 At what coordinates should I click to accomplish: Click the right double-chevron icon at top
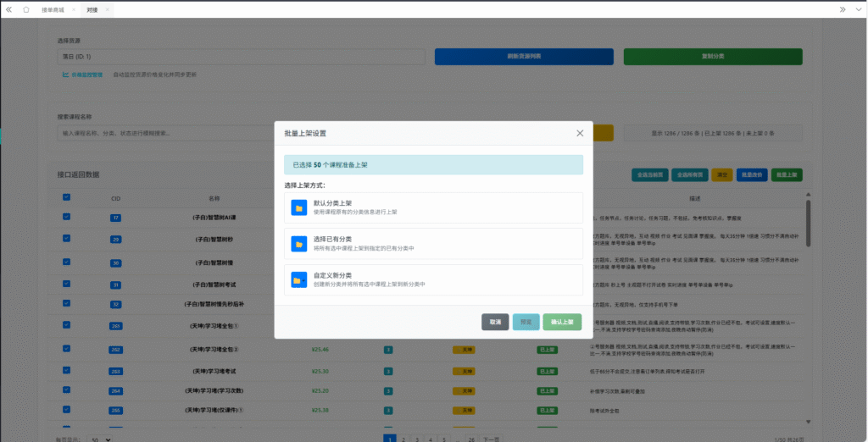tap(843, 9)
